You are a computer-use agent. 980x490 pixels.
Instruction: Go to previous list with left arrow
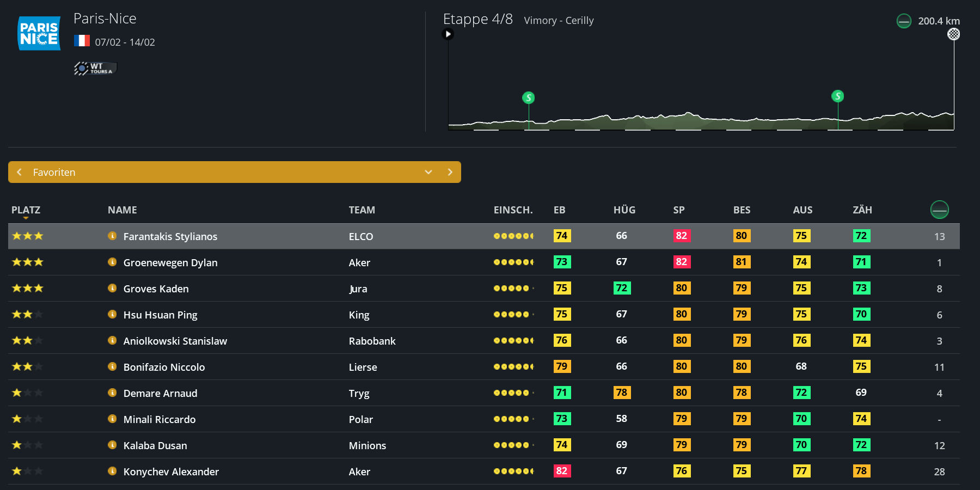pyautogui.click(x=20, y=172)
